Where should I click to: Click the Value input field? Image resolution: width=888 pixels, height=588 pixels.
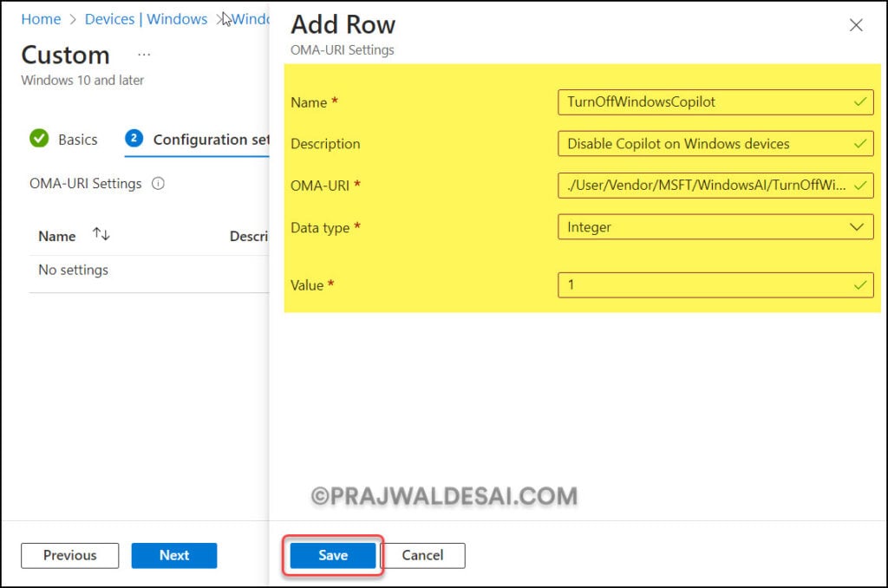(715, 285)
